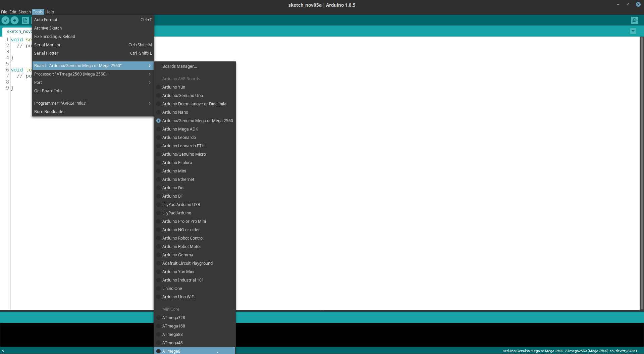Expand the Programmer AVRISP mkII submenu
Screen dimensions: 644x354
[93, 103]
